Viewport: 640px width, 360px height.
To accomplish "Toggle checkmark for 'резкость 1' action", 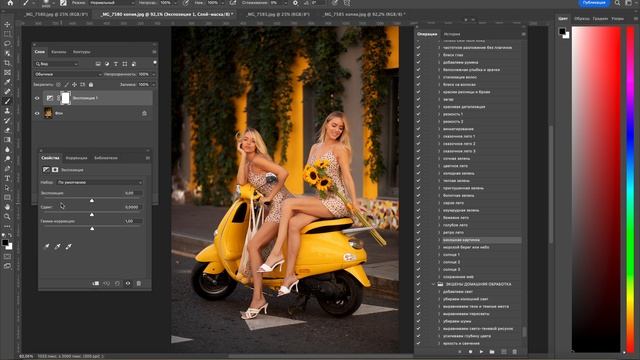I will click(x=418, y=114).
